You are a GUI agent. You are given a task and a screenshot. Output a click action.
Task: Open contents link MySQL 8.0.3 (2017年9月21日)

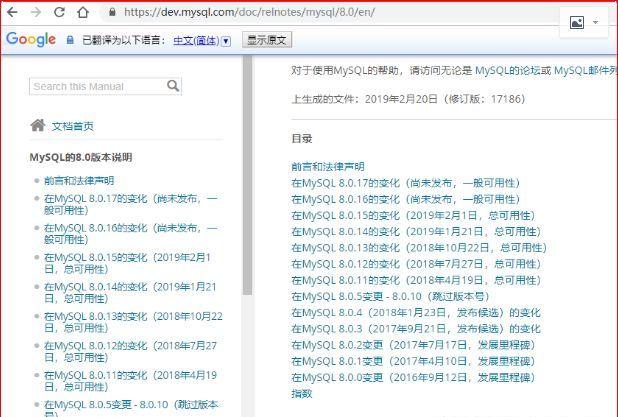(x=416, y=329)
